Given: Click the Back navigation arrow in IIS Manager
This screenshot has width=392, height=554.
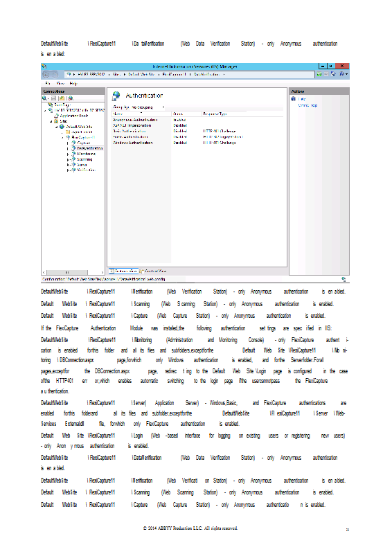Looking at the screenshot, I should (46, 75).
